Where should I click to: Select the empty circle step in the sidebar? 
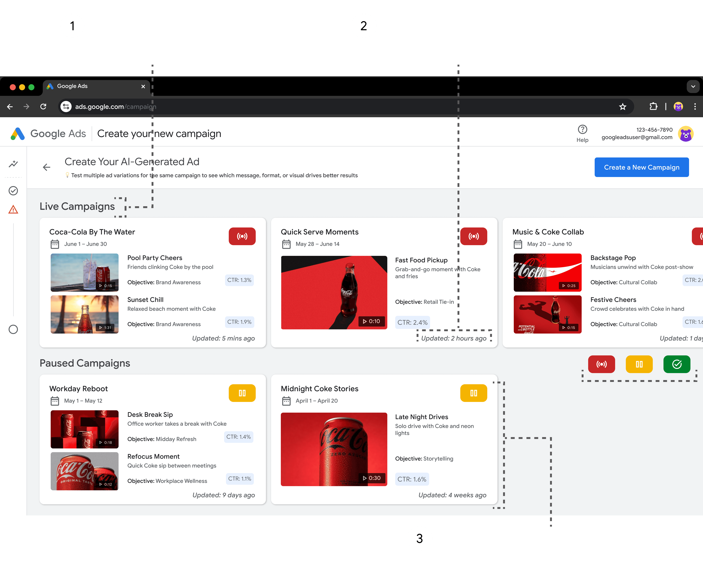click(x=13, y=329)
